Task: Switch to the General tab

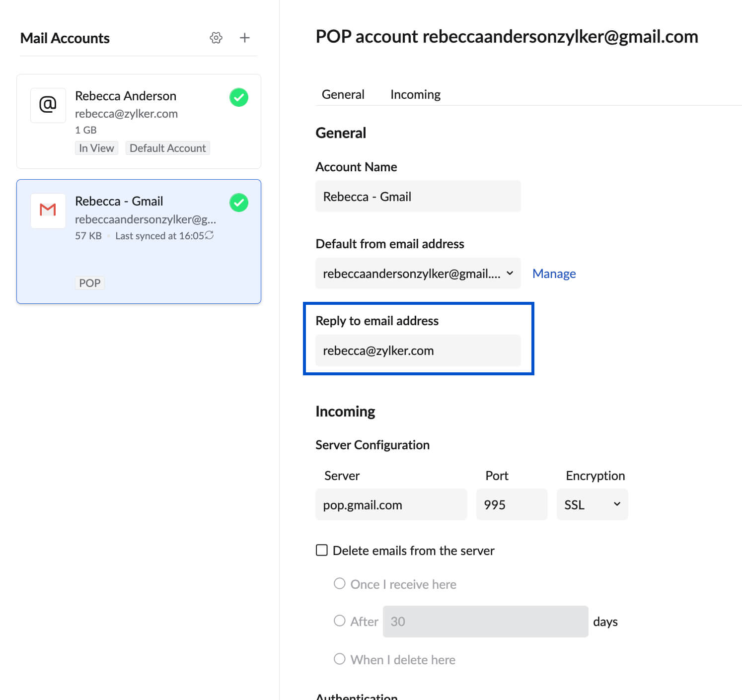Action: click(x=343, y=94)
